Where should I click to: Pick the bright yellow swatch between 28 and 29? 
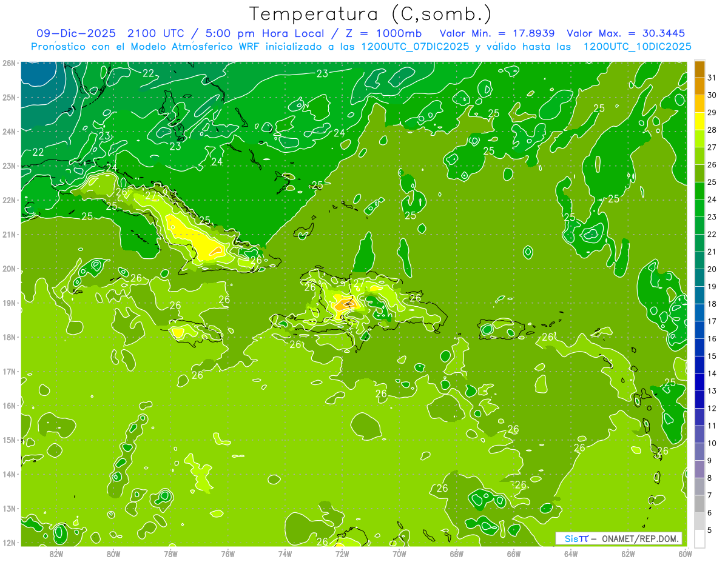coord(699,121)
